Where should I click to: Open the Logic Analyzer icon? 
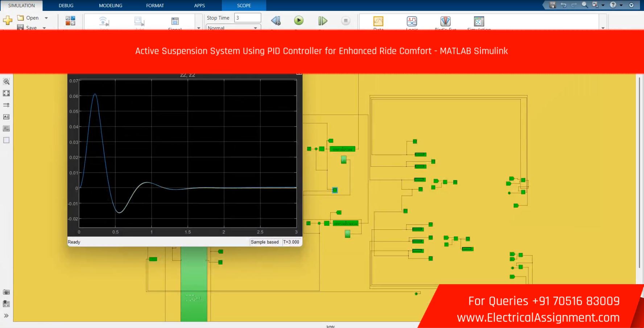coord(412,21)
